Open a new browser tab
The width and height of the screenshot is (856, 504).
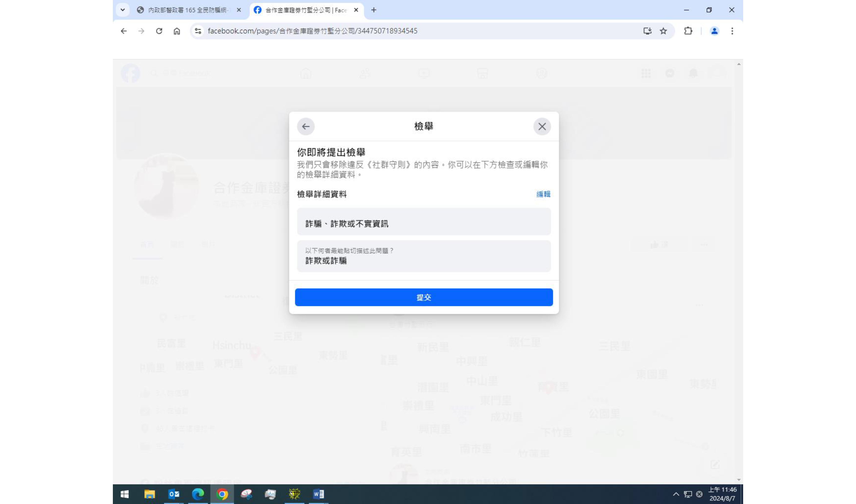374,10
